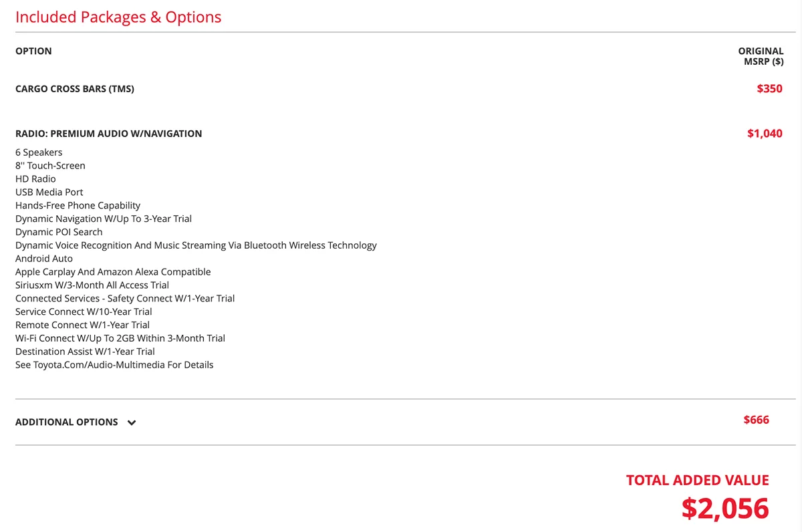This screenshot has height=532, width=802.
Task: Click the Option column header
Action: pos(33,51)
